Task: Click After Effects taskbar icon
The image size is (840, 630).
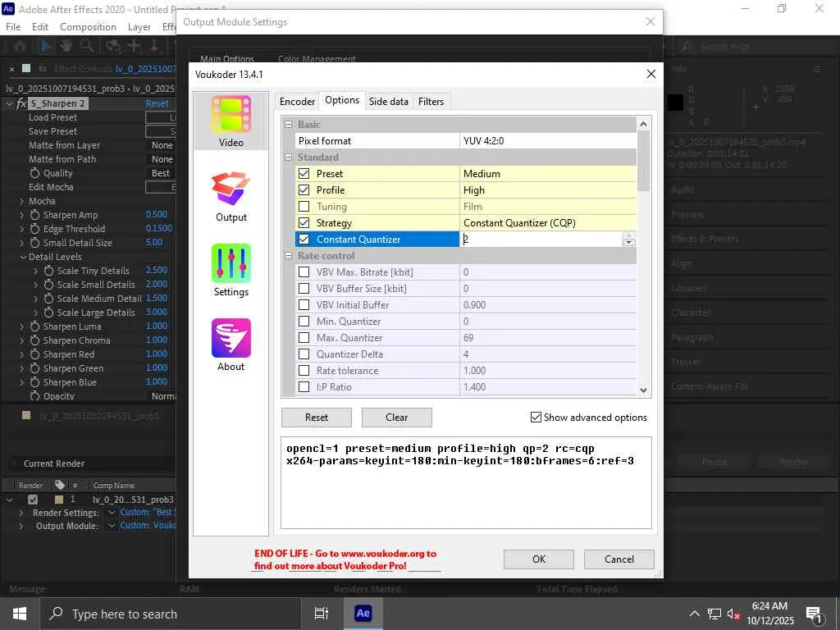Action: coord(363,614)
